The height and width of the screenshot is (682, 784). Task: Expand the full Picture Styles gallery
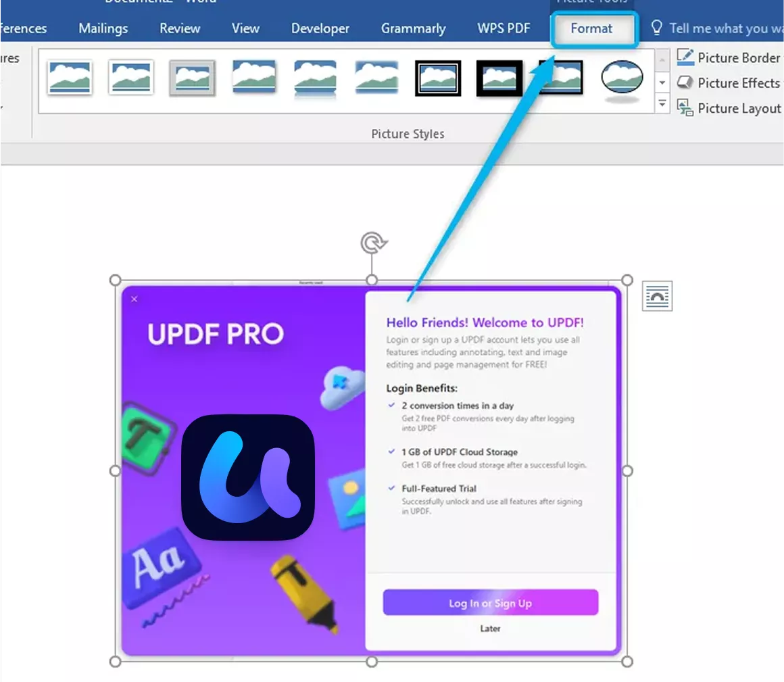[662, 104]
